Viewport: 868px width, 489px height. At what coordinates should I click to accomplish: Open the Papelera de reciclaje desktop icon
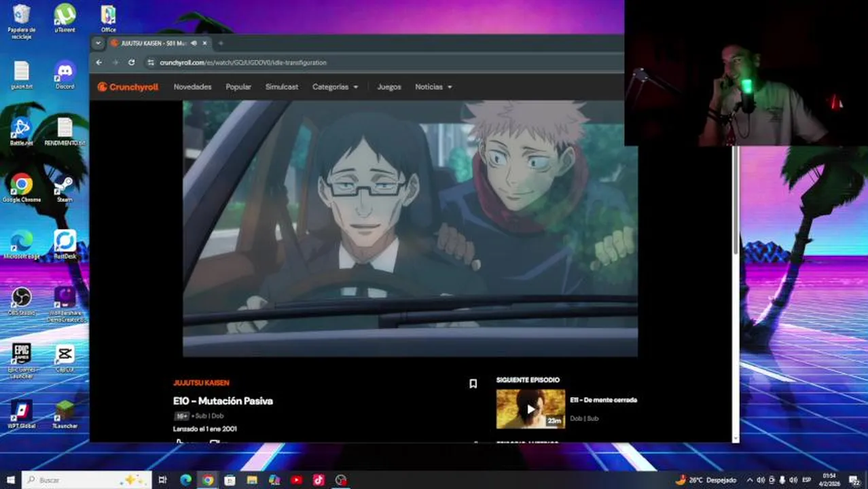point(21,21)
